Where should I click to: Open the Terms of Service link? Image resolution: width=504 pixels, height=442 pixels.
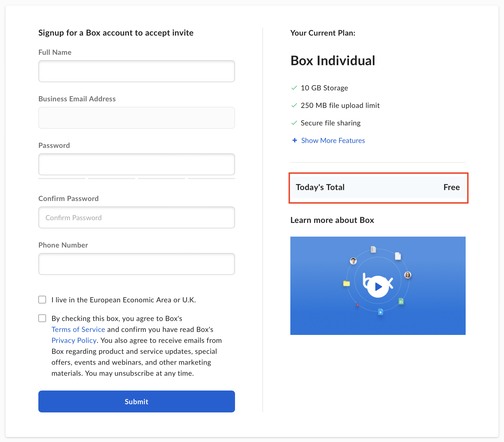(x=78, y=329)
